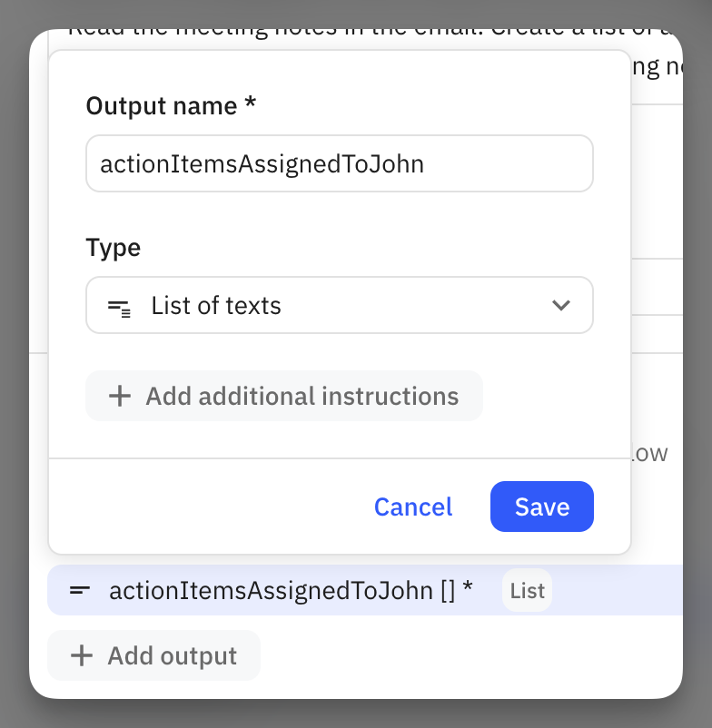The height and width of the screenshot is (728, 712).
Task: Open the Type dropdown chevron
Action: 561,305
